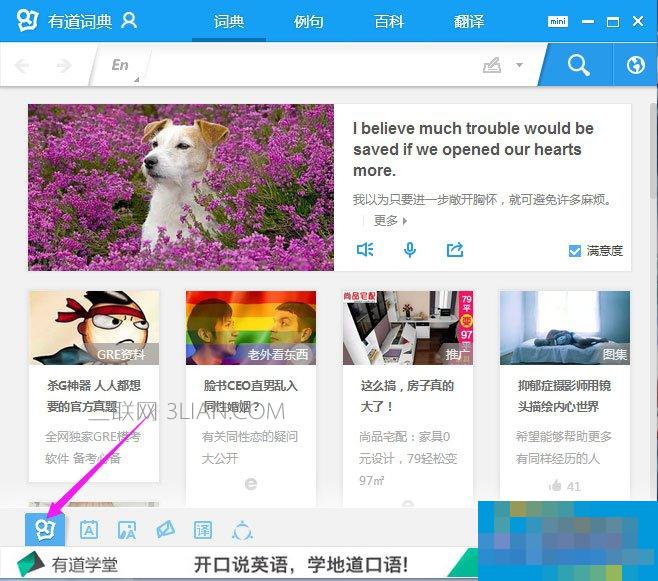Viewport: 658px width, 581px height.
Task: Switch to the 百科 tab
Action: click(x=389, y=21)
